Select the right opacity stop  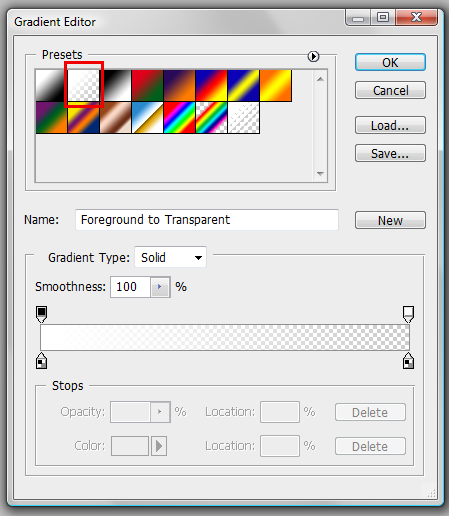[x=408, y=314]
